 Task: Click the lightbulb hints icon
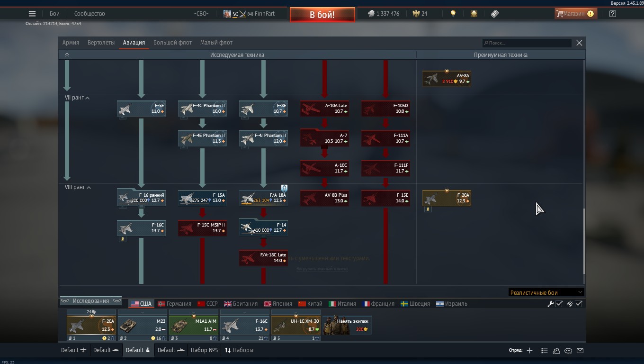[453, 14]
